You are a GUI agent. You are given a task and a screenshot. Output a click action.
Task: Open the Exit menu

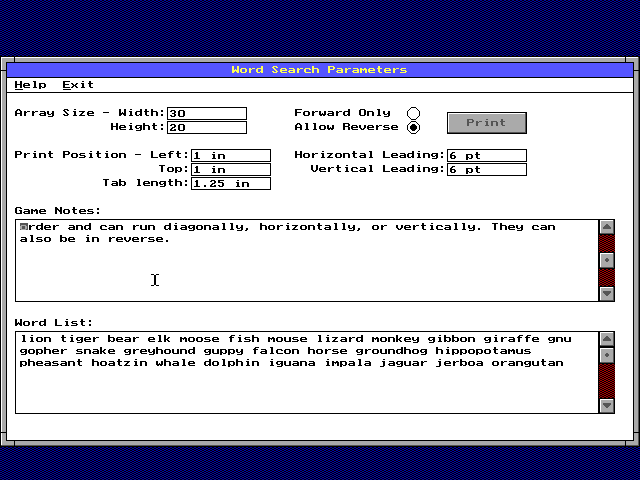78,85
